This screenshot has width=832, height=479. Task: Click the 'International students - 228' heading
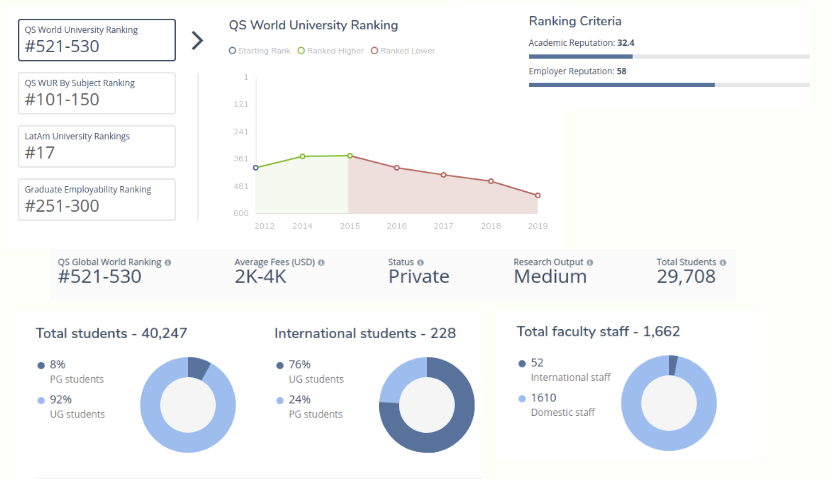(x=365, y=333)
